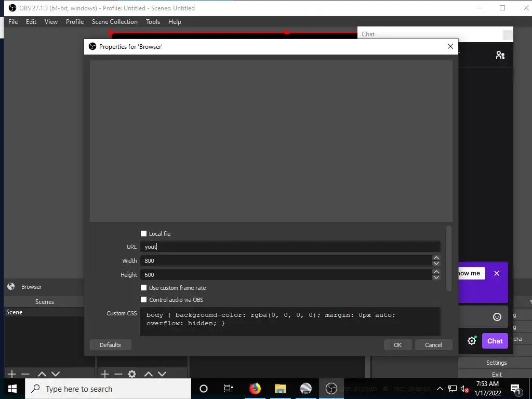Add a new source with plus icon

(105, 374)
